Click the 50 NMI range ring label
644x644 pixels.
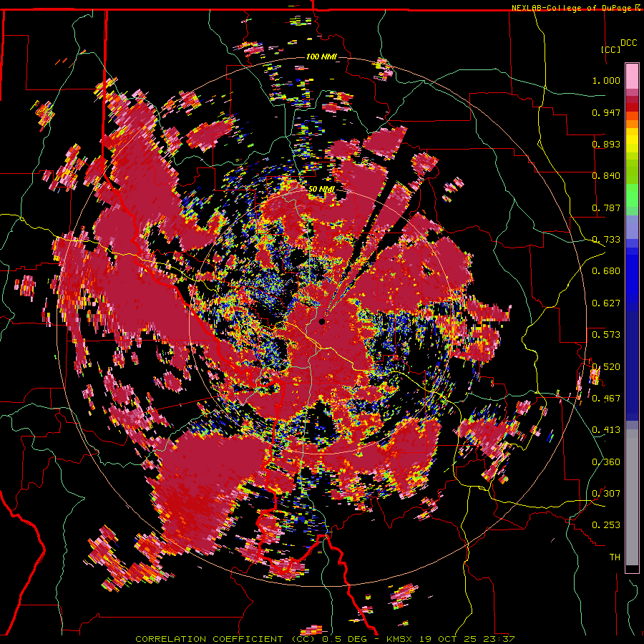click(x=321, y=190)
